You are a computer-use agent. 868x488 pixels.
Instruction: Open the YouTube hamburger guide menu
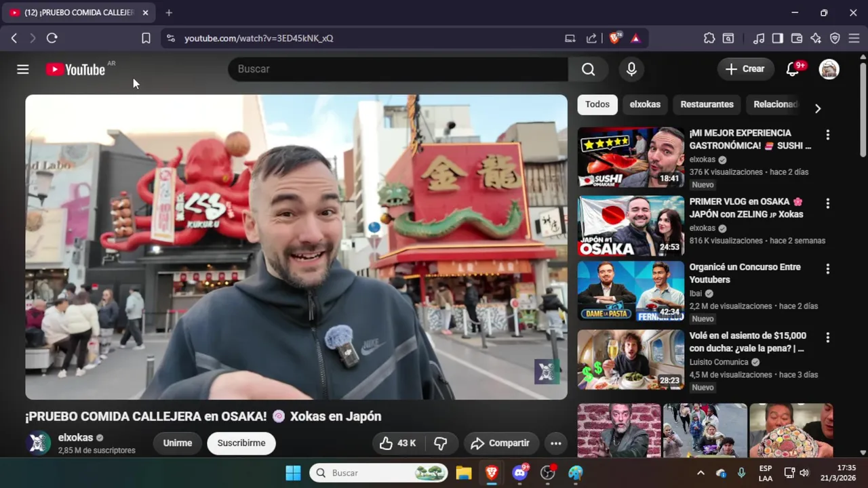[22, 69]
